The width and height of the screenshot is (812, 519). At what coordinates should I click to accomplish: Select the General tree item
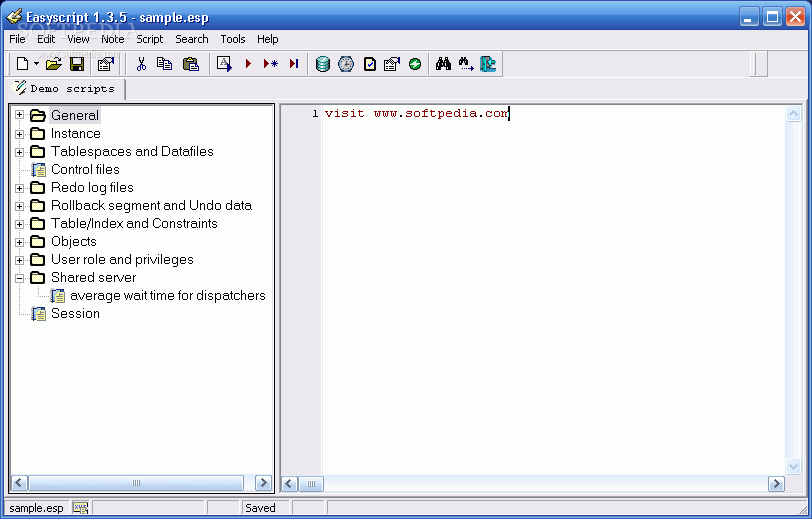[x=75, y=115]
